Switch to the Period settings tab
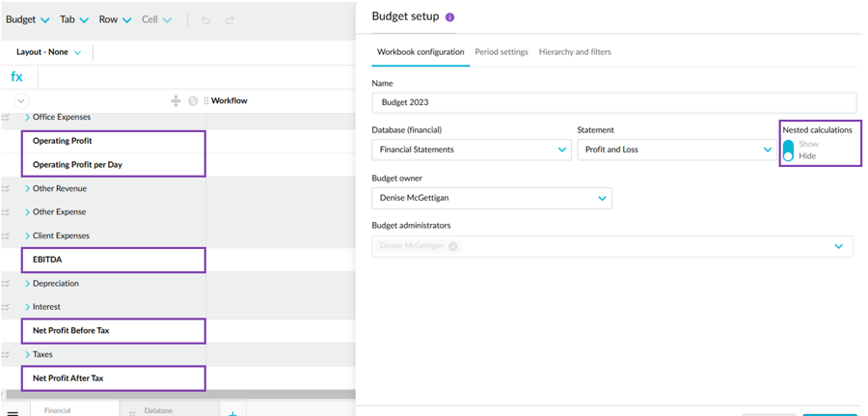This screenshot has height=416, width=868. 500,52
